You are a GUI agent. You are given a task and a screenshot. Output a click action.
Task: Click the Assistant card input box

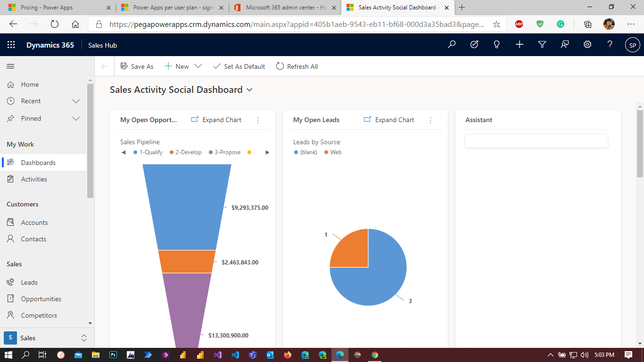(x=536, y=141)
